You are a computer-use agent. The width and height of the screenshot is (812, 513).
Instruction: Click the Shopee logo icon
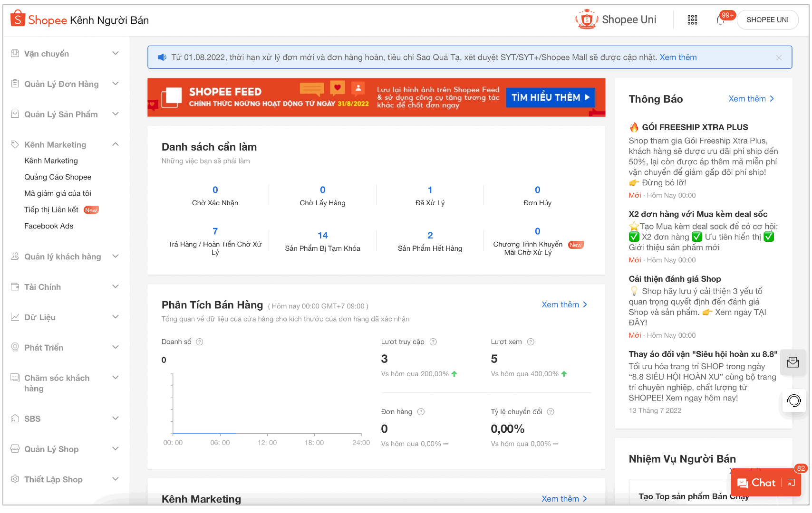click(x=18, y=19)
